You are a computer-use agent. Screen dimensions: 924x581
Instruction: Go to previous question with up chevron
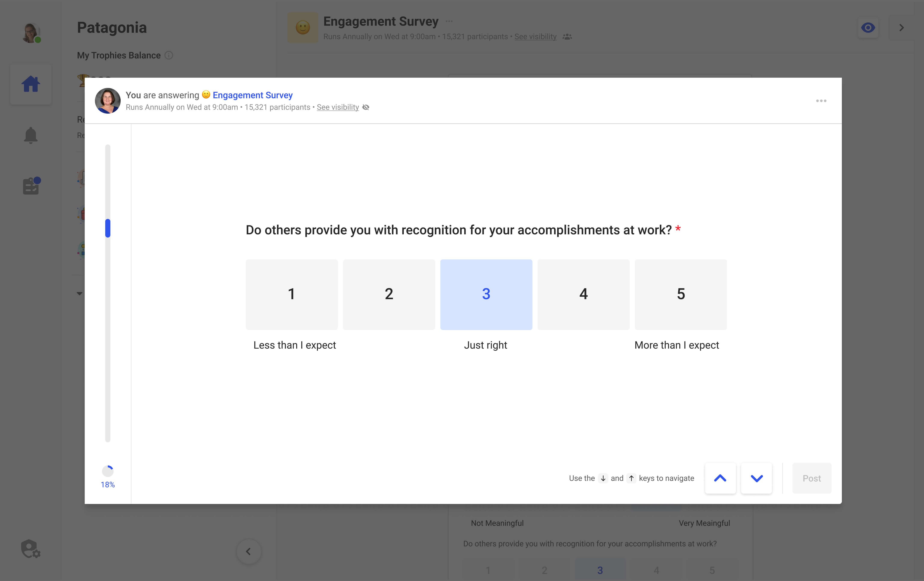(x=720, y=478)
